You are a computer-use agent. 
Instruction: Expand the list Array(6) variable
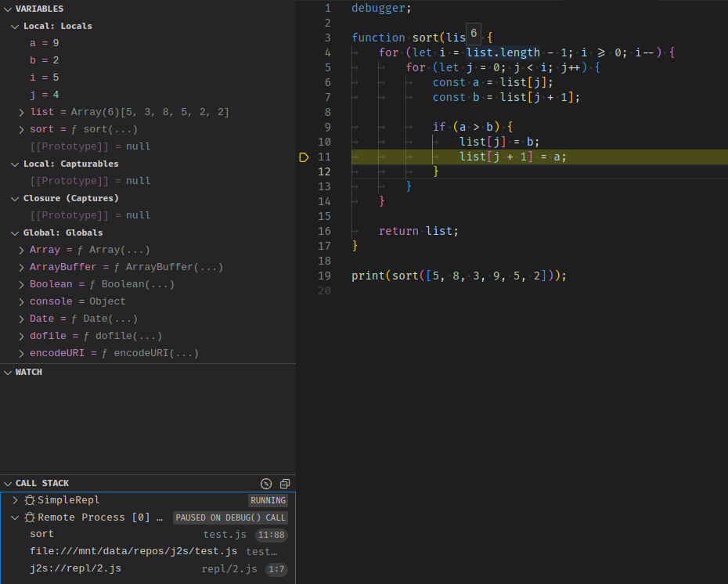tap(22, 112)
